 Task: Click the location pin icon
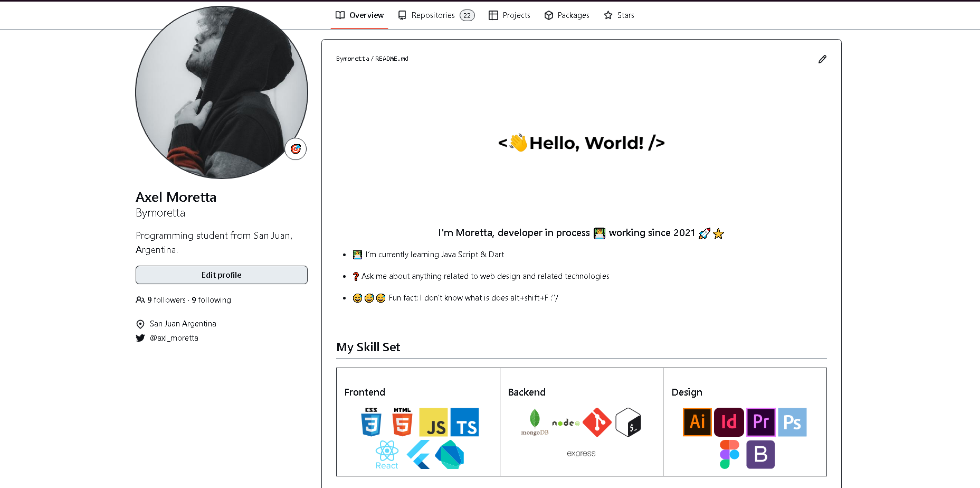[140, 324]
